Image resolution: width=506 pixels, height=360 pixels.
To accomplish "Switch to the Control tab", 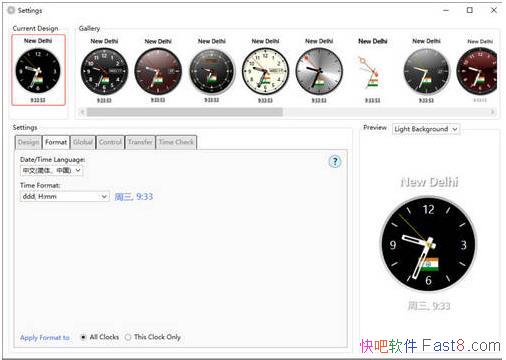I will click(x=110, y=142).
